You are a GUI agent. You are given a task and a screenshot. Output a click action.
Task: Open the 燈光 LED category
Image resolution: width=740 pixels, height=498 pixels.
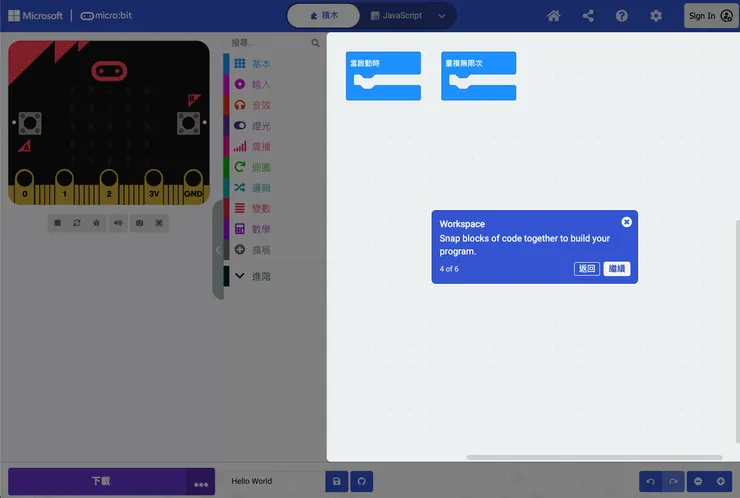274,126
